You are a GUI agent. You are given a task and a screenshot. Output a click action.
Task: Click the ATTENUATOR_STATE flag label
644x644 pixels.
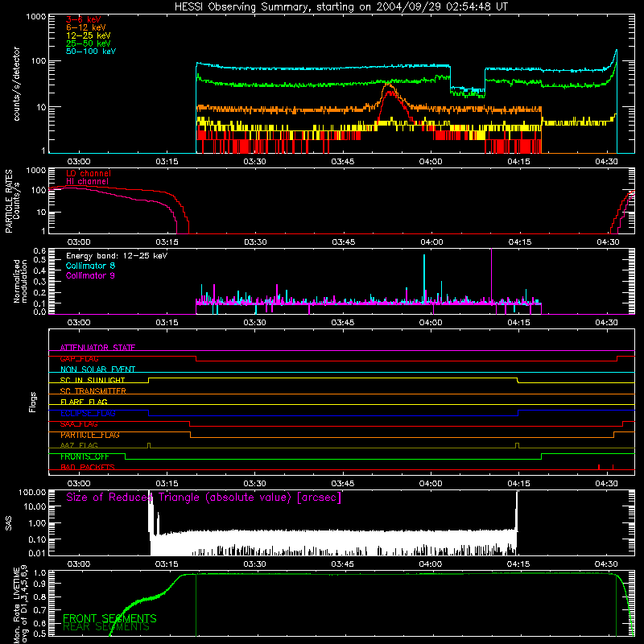point(97,348)
